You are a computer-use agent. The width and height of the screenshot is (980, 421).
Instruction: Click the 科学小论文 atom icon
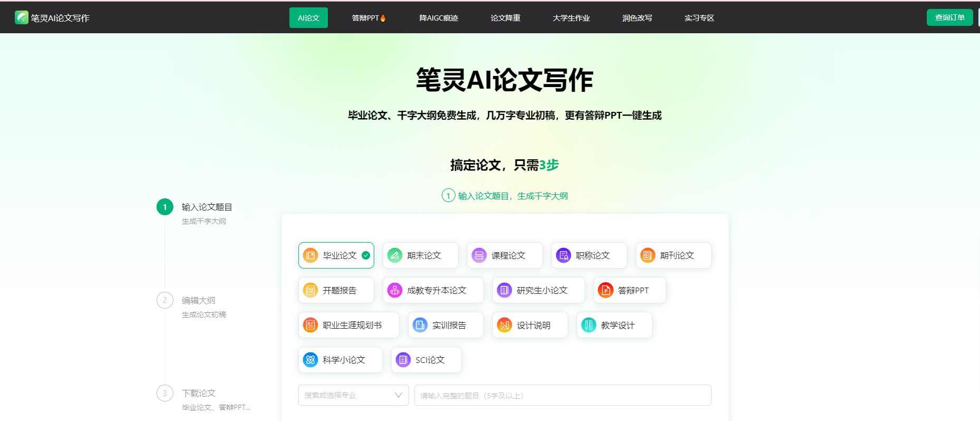[x=311, y=360]
